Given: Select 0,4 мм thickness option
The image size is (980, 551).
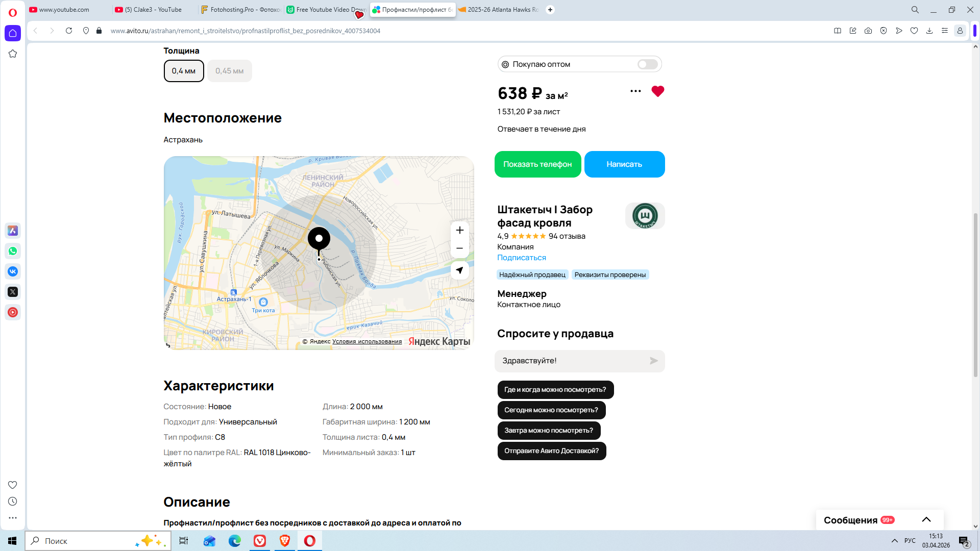Looking at the screenshot, I should [x=184, y=71].
